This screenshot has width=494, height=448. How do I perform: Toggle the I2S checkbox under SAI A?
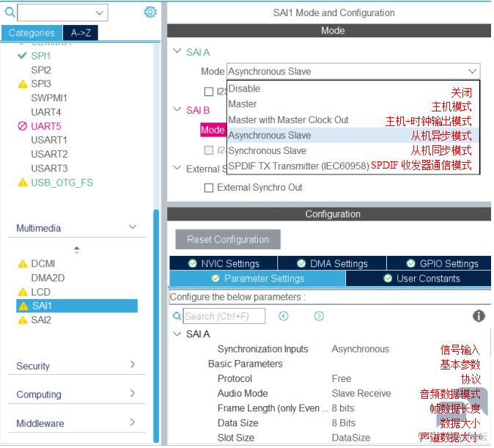click(x=209, y=92)
